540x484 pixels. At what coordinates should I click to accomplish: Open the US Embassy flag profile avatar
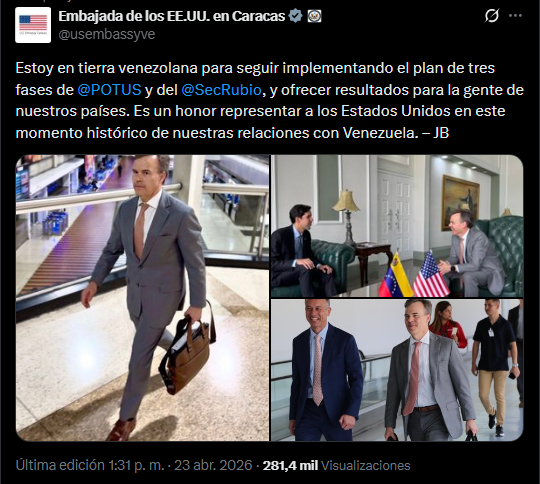(x=33, y=25)
